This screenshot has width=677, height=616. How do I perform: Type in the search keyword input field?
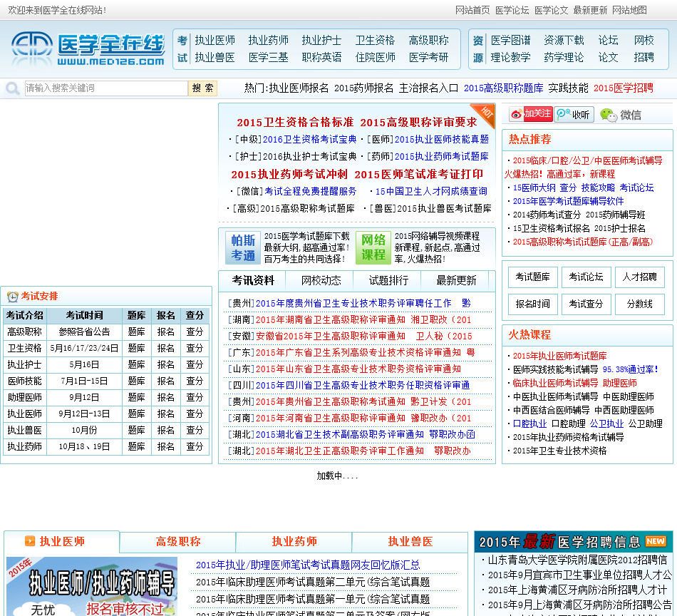(106, 88)
